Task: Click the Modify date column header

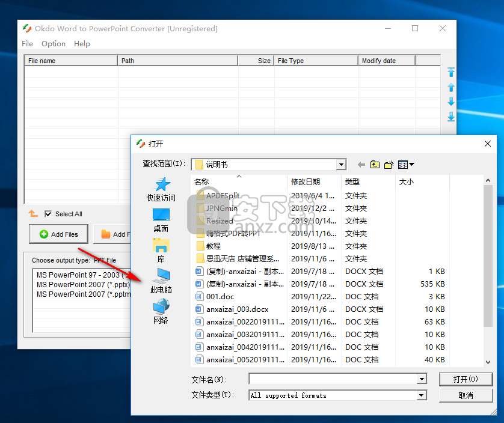Action: pyautogui.click(x=387, y=61)
